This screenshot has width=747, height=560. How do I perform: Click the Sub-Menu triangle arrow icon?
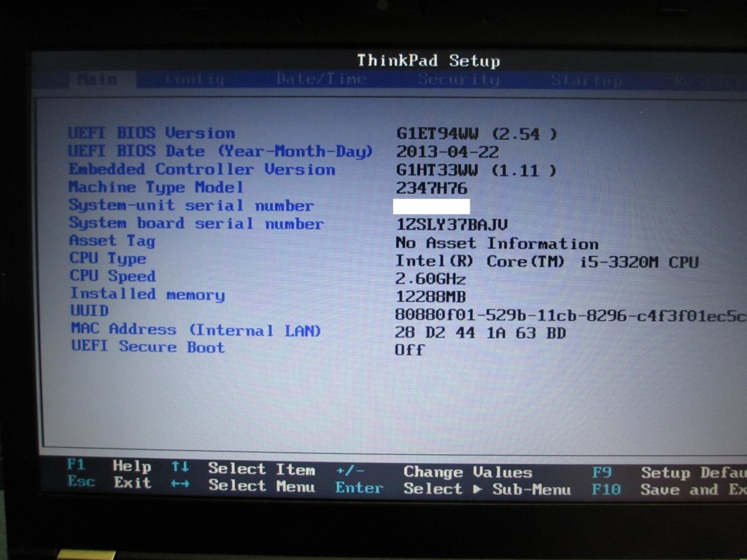coord(477,489)
